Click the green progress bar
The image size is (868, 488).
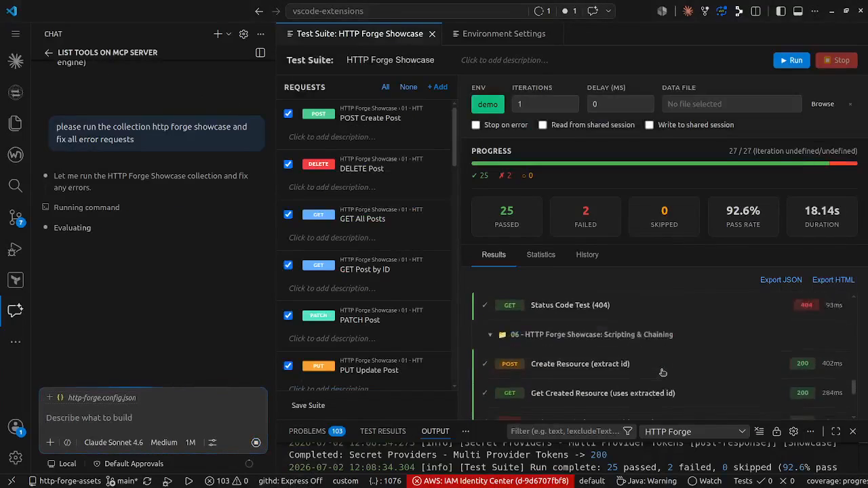(650, 163)
